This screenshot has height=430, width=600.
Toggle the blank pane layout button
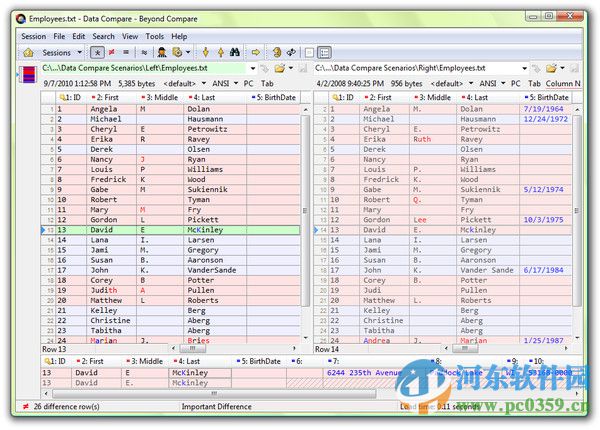click(309, 53)
